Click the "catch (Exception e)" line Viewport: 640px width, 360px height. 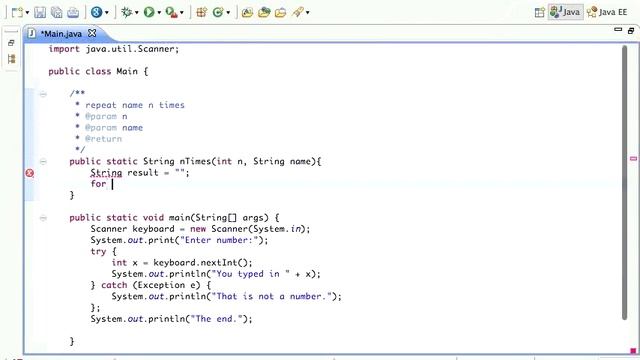coord(151,285)
